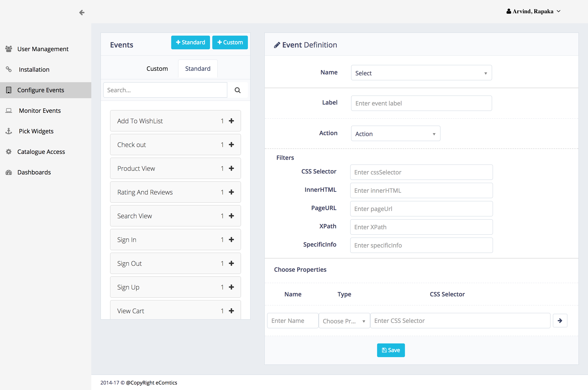Click the plus icon for Sign In
The height and width of the screenshot is (390, 588).
[x=231, y=240]
